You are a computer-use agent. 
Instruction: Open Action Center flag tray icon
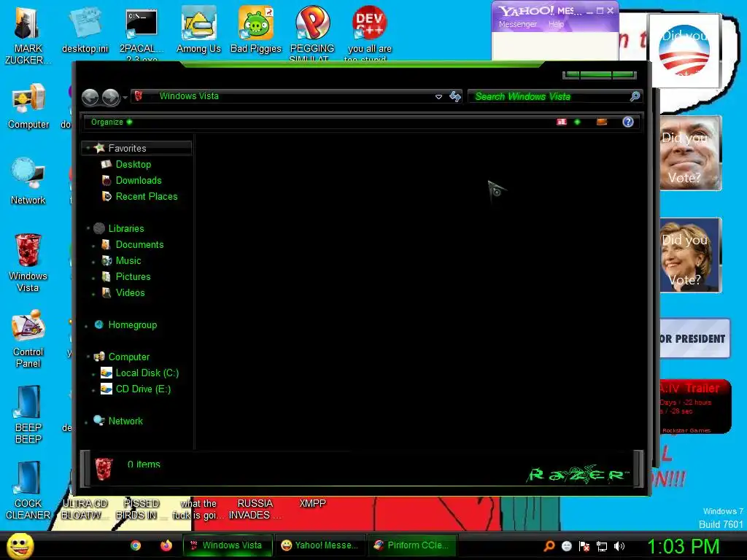coord(584,546)
